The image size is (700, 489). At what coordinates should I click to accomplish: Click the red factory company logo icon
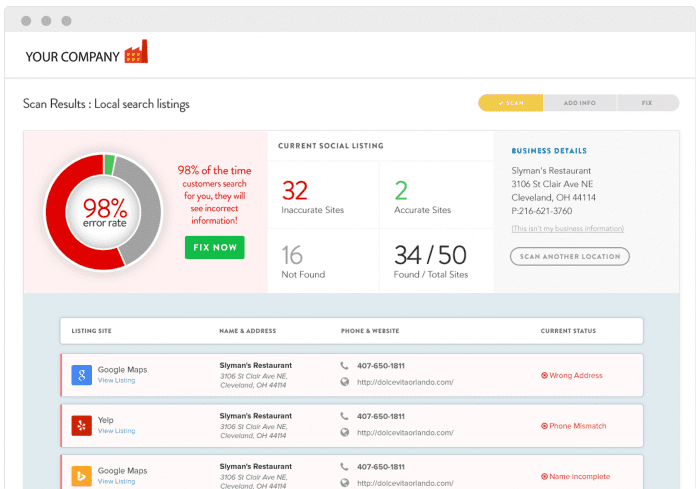tap(136, 51)
